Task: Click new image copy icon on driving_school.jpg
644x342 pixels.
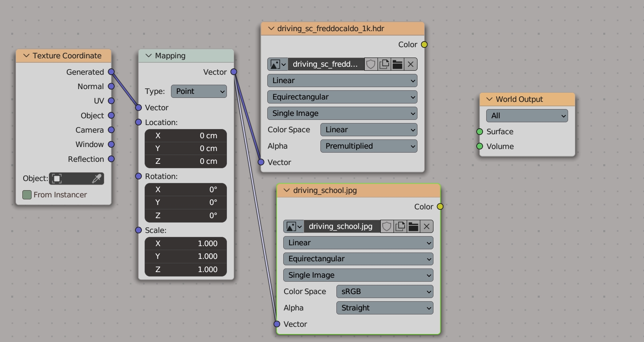Action: pos(400,227)
